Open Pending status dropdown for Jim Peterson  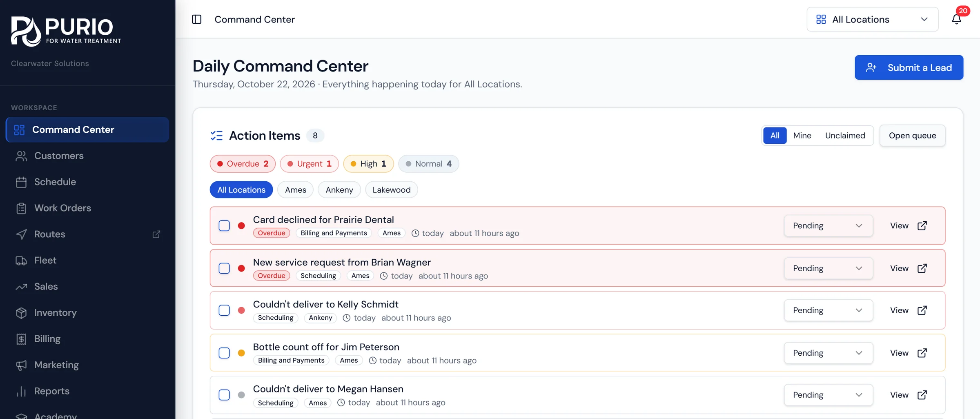[828, 353]
